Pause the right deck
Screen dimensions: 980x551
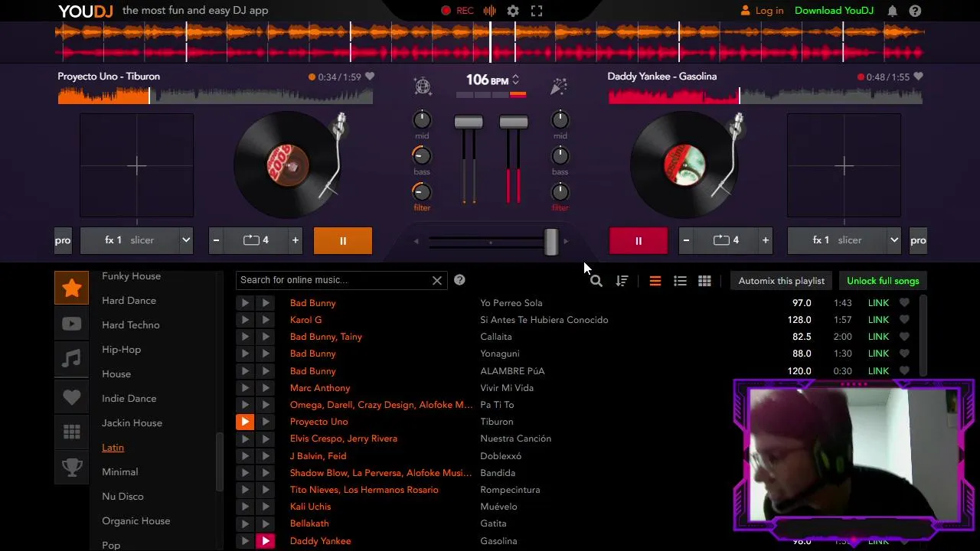(x=639, y=240)
